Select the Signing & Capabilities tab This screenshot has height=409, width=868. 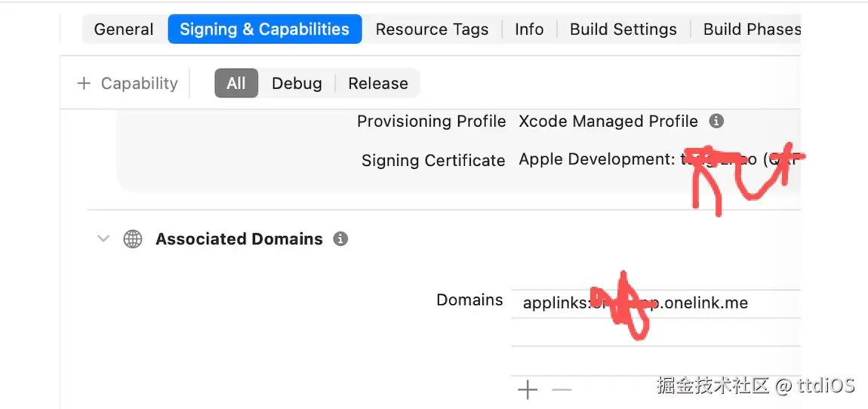point(264,29)
